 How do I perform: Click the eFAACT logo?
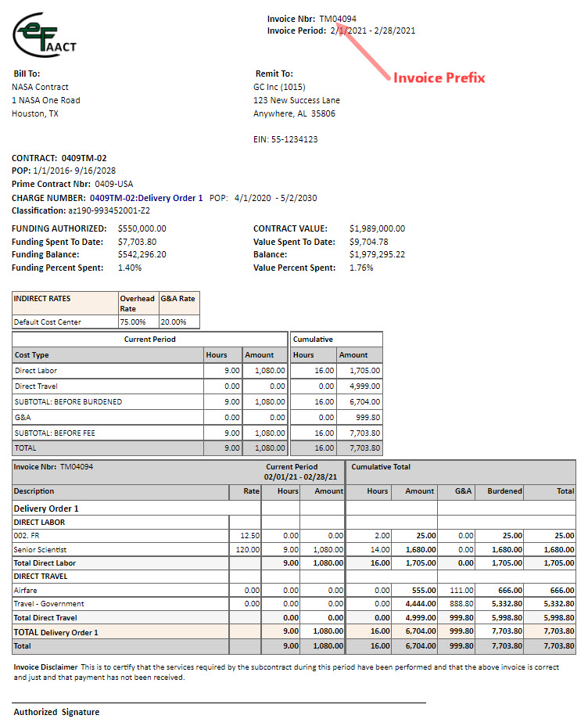(44, 35)
